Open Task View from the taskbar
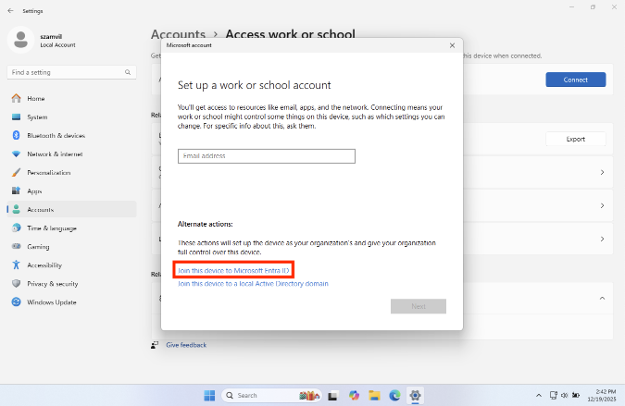Image resolution: width=625 pixels, height=406 pixels. 333,395
